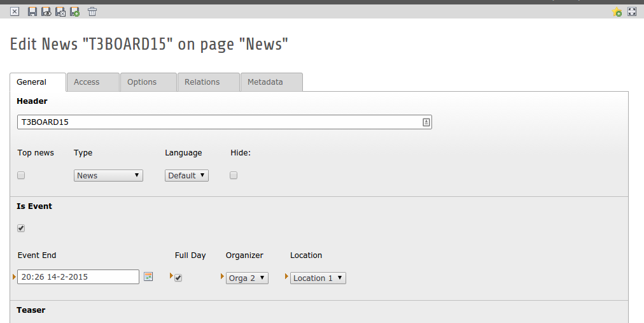Tick the Hide checkbox
644x323 pixels.
(x=234, y=175)
